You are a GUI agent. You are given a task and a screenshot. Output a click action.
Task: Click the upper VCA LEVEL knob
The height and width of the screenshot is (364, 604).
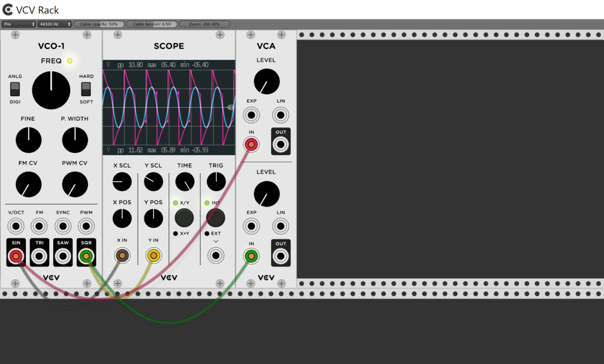(x=266, y=81)
